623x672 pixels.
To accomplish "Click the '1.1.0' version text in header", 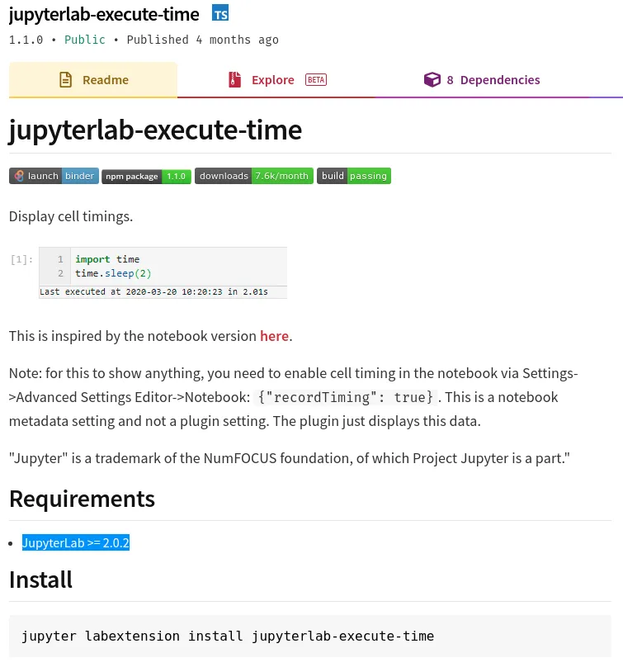I will point(26,40).
